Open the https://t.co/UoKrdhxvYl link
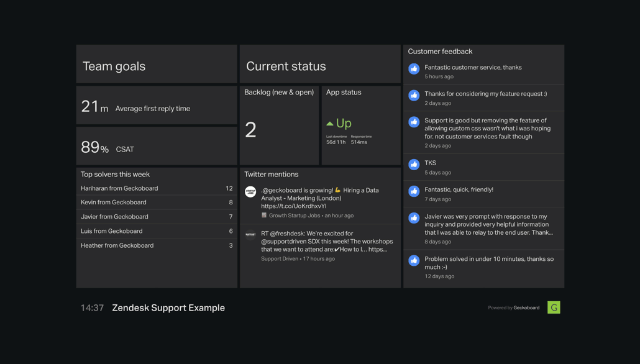The height and width of the screenshot is (364, 640). click(x=294, y=206)
